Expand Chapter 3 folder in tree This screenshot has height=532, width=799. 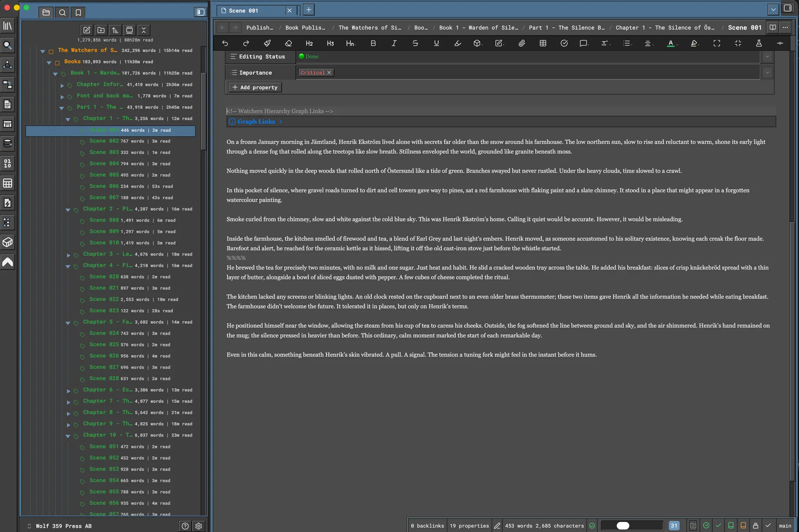click(68, 255)
